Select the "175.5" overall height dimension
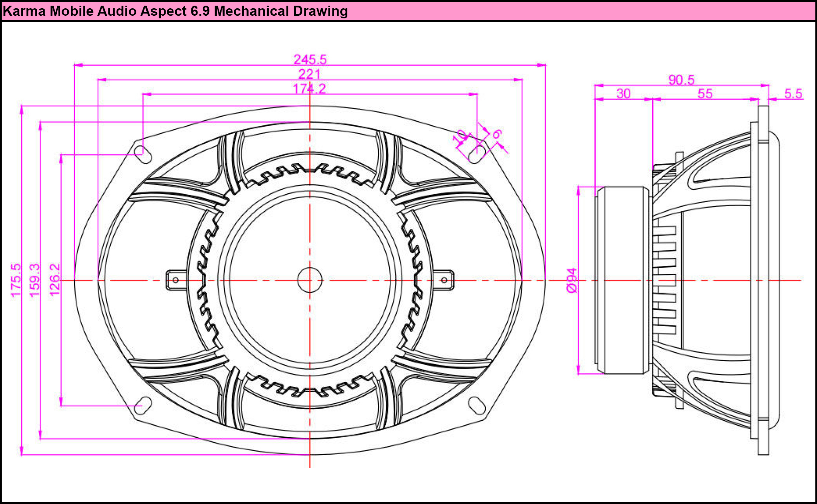The width and height of the screenshot is (817, 504). [15, 280]
